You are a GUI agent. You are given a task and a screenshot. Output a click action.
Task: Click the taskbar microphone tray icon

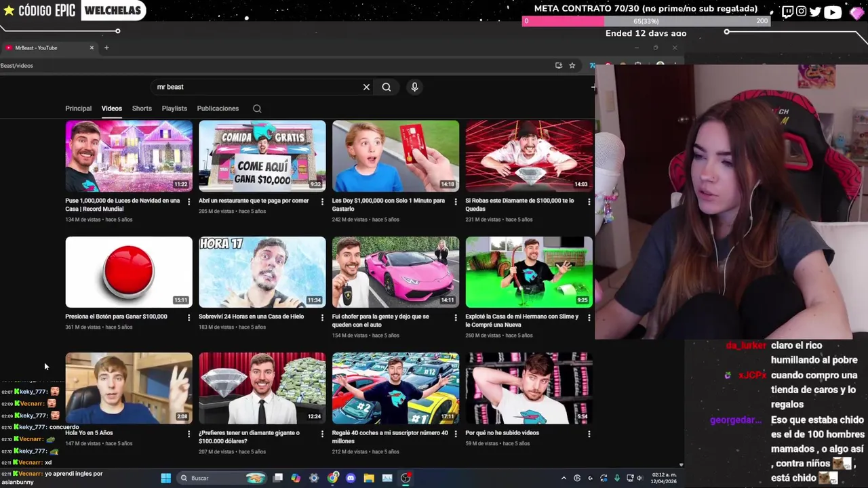click(x=616, y=478)
